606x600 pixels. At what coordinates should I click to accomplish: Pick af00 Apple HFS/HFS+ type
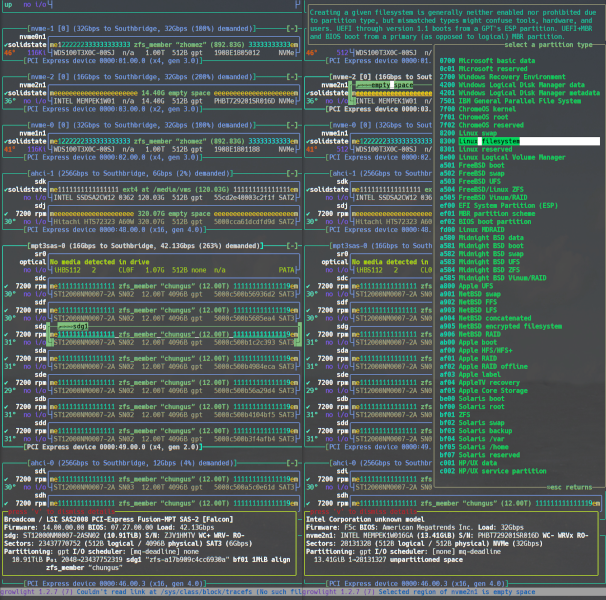[475, 351]
